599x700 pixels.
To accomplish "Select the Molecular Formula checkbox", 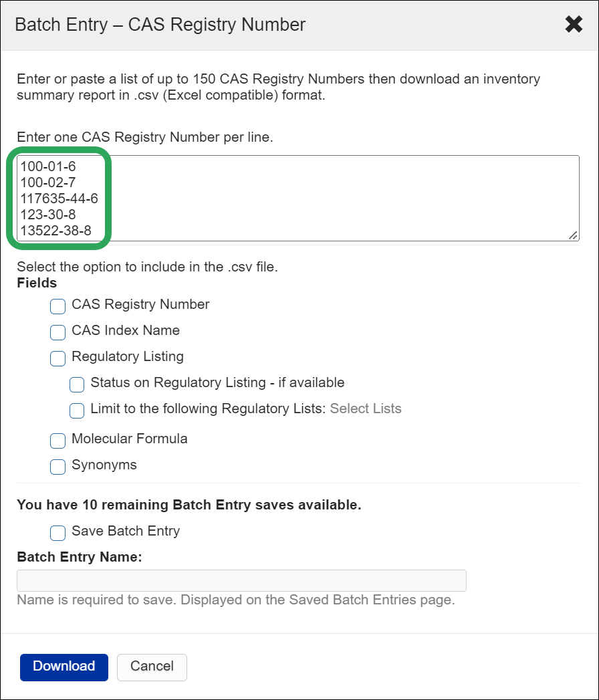I will pyautogui.click(x=58, y=441).
